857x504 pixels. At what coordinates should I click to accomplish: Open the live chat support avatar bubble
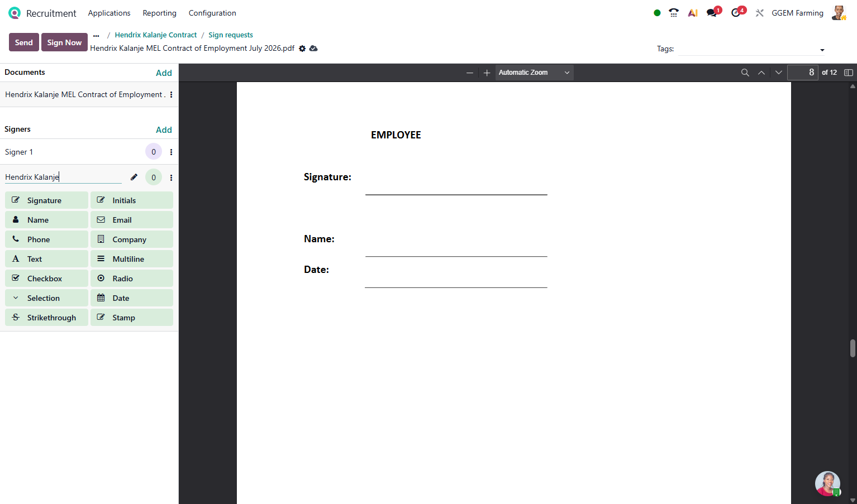[x=827, y=484]
